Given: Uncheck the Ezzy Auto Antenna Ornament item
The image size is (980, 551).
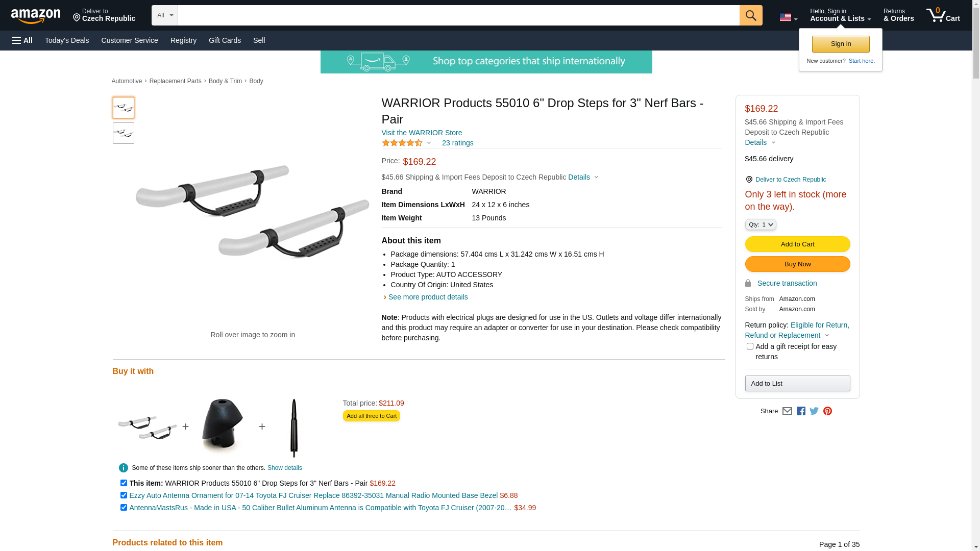Looking at the screenshot, I should point(124,495).
